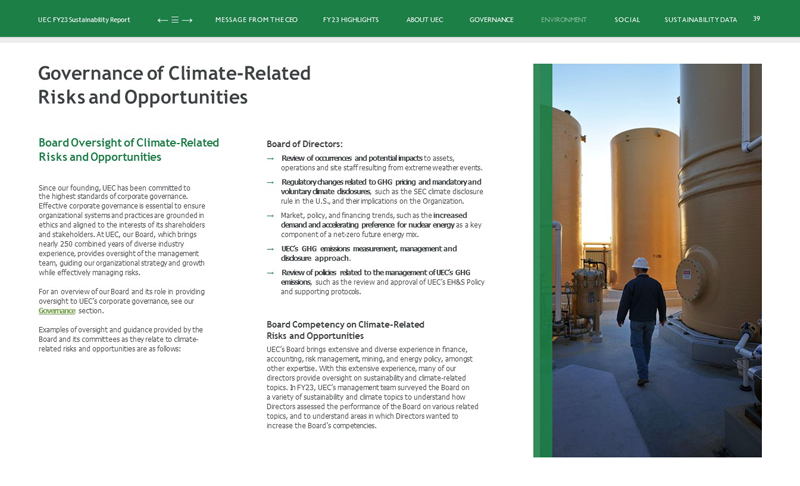Switch to the Environment navigation tab
This screenshot has height=486, width=800.
coord(563,20)
